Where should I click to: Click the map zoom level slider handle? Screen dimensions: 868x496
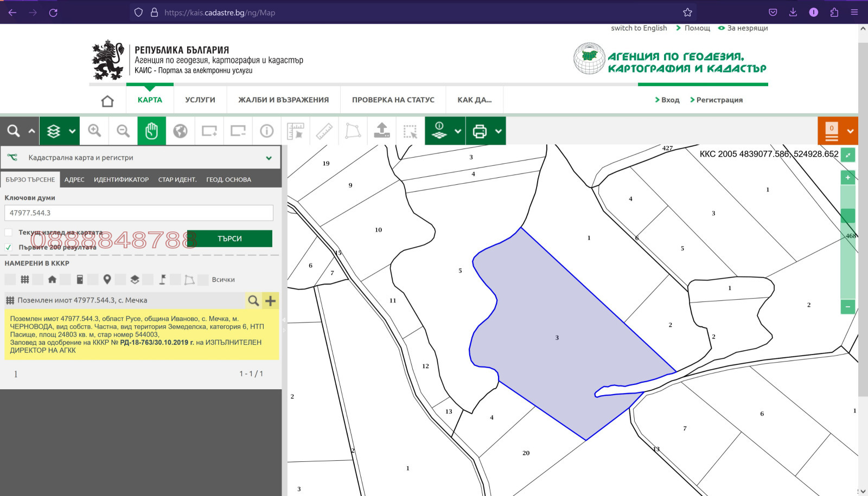pos(847,216)
